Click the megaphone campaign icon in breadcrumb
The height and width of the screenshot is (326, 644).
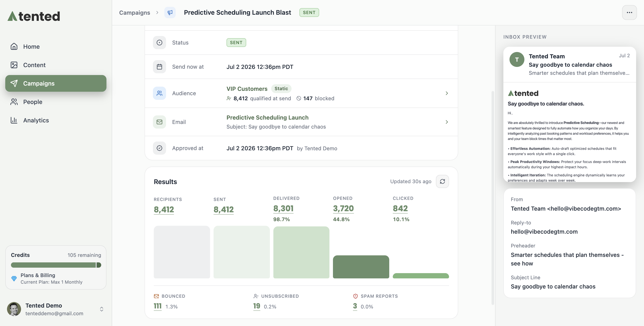tap(170, 13)
